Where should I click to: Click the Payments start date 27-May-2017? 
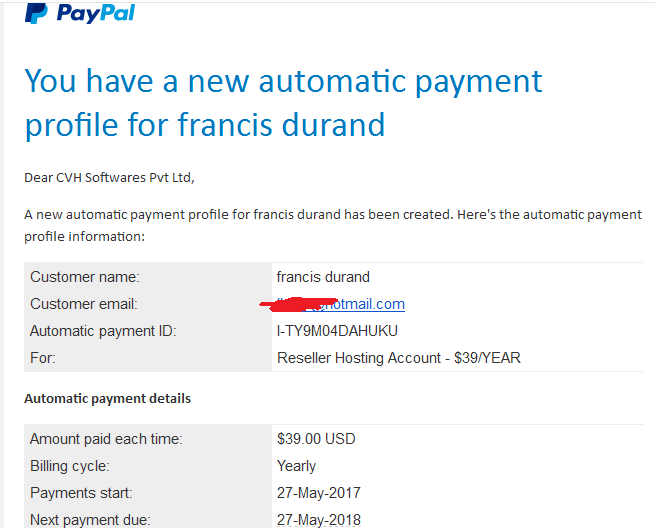(319, 493)
